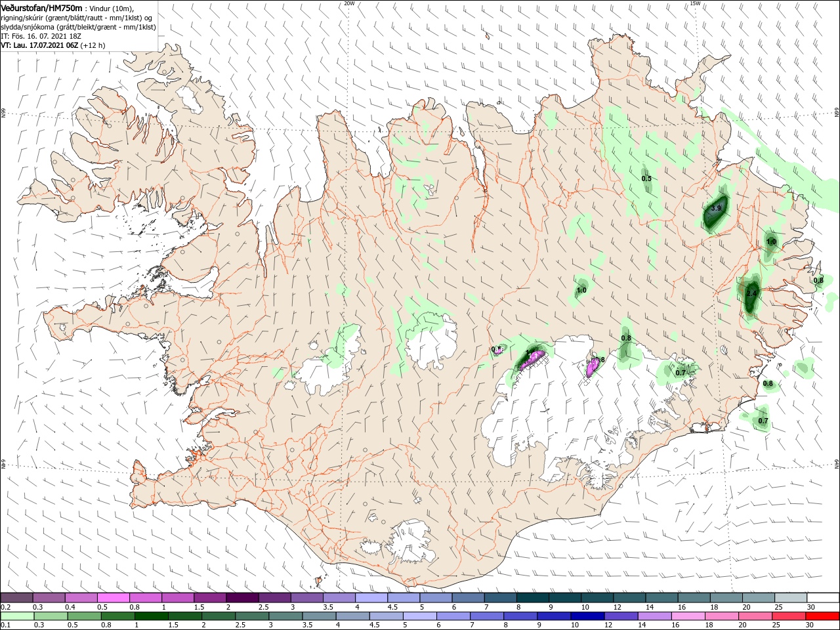840x630 pixels.
Task: Select darkest purple snow swatch between 2 and 2.5
Action: 242,598
